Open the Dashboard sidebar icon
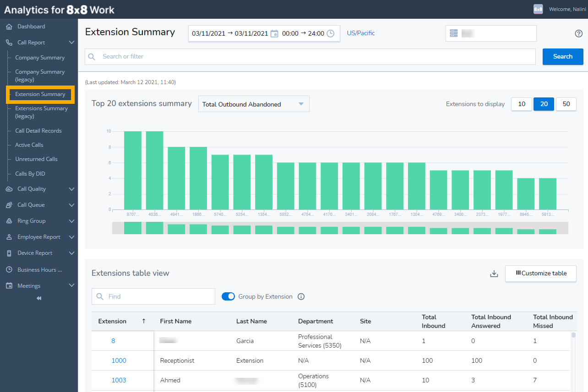The height and width of the screenshot is (392, 588). [9, 26]
